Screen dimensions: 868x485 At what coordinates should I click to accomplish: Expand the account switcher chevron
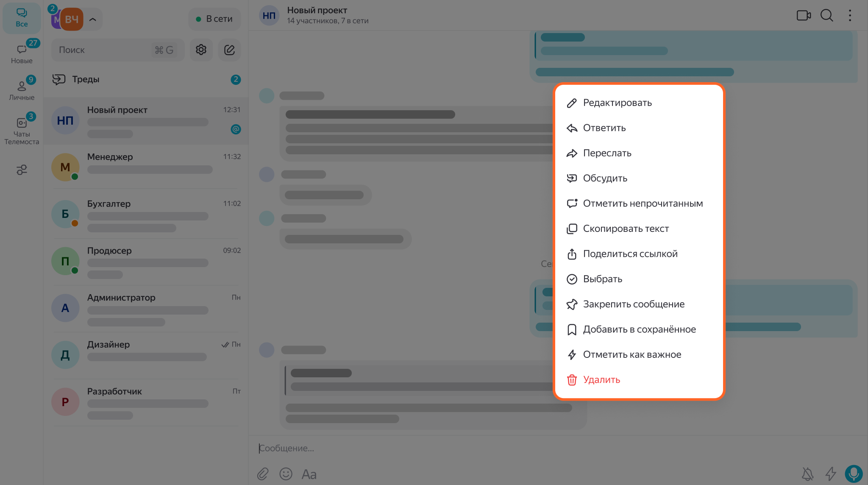tap(93, 20)
